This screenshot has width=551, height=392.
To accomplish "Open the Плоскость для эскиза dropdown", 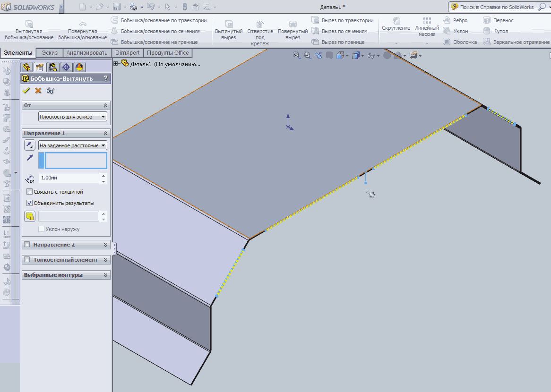I will (73, 117).
